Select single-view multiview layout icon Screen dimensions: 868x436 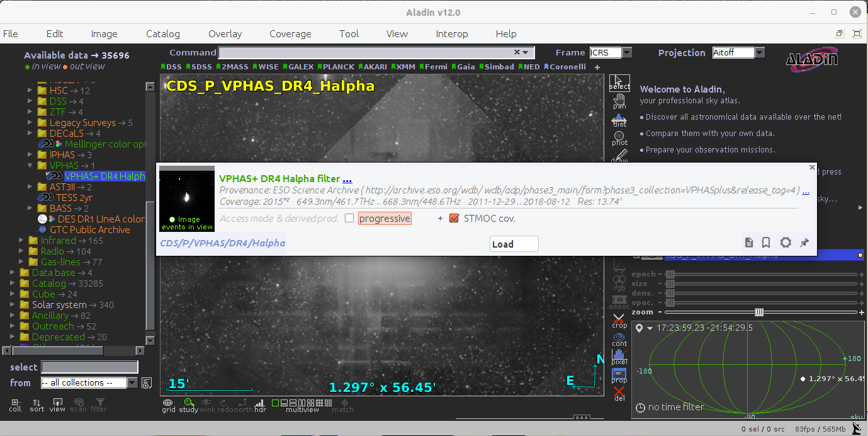coord(275,403)
